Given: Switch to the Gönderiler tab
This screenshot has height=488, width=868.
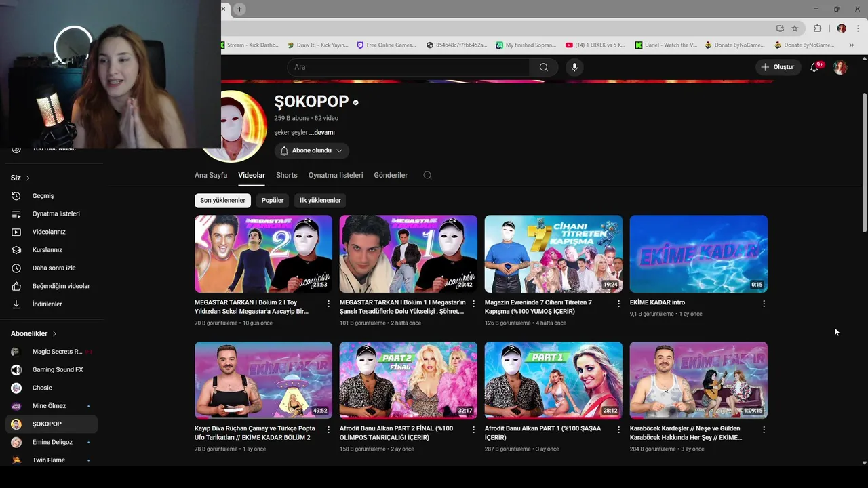Looking at the screenshot, I should pos(391,175).
